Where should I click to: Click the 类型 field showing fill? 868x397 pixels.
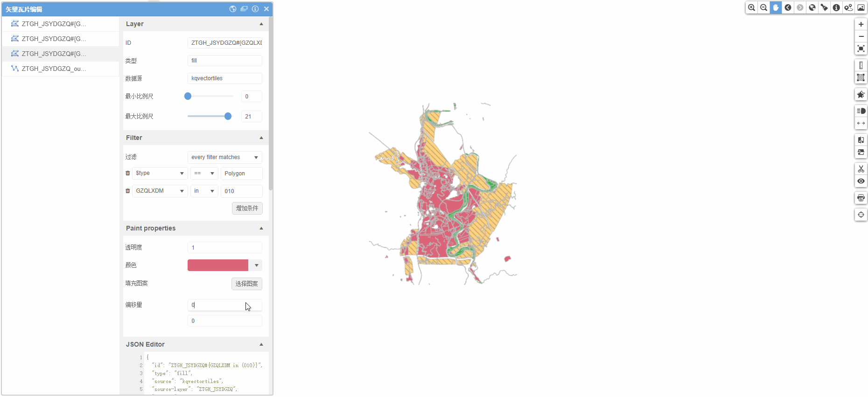point(225,61)
